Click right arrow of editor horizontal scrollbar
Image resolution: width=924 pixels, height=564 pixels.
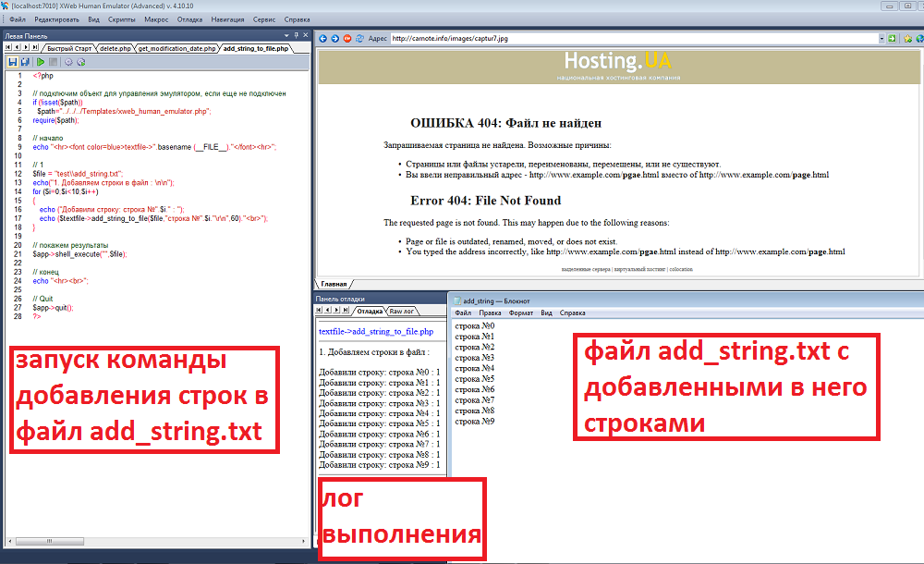303,541
